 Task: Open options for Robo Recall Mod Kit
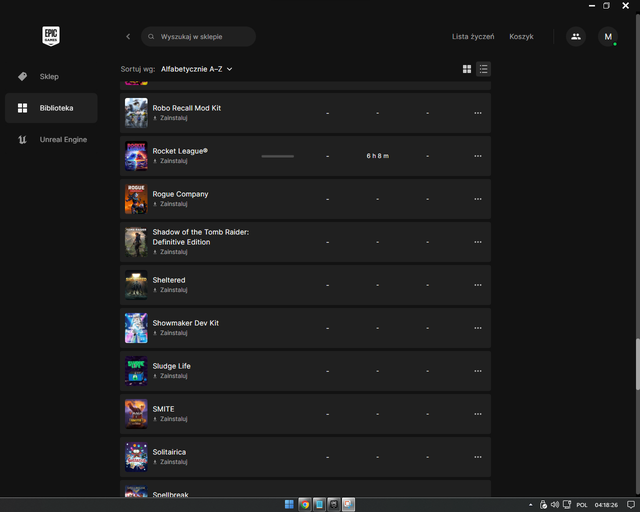(x=478, y=113)
